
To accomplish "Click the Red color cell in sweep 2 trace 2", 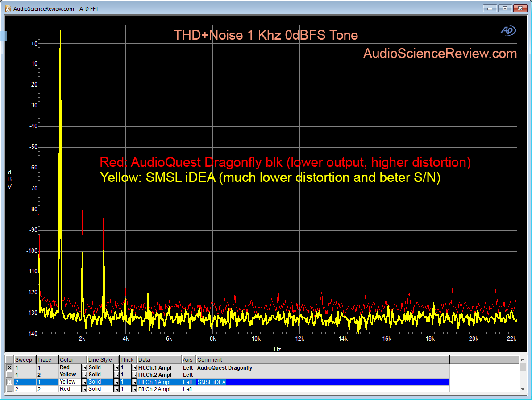I will tap(70, 389).
